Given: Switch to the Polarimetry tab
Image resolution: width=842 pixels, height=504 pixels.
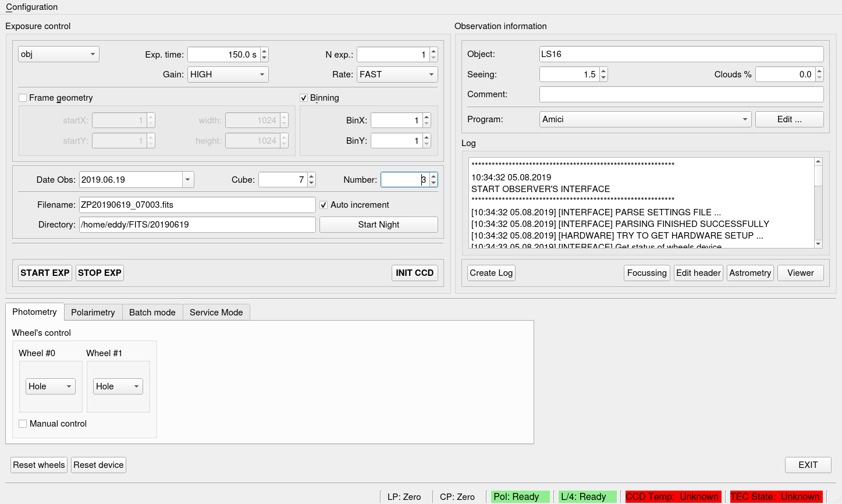Looking at the screenshot, I should [x=93, y=313].
